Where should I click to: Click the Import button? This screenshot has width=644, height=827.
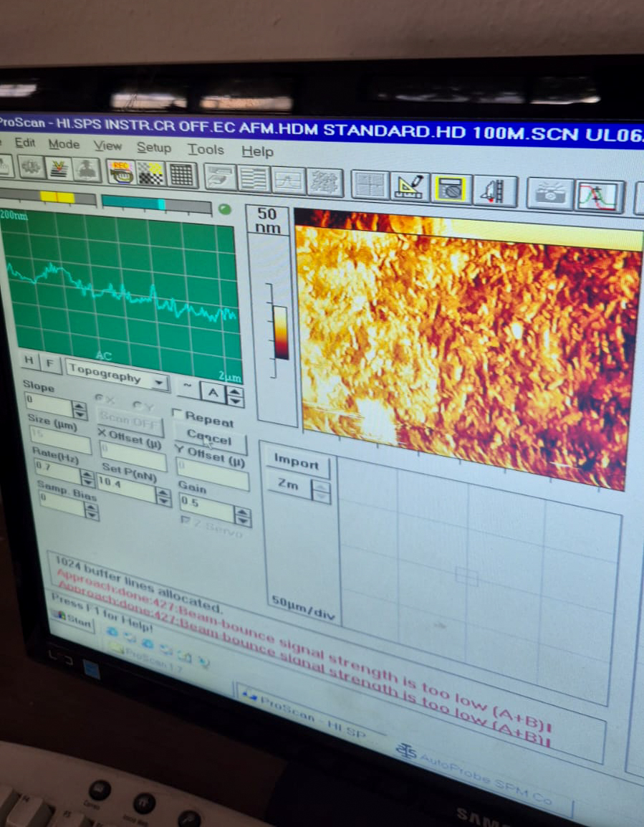(296, 462)
